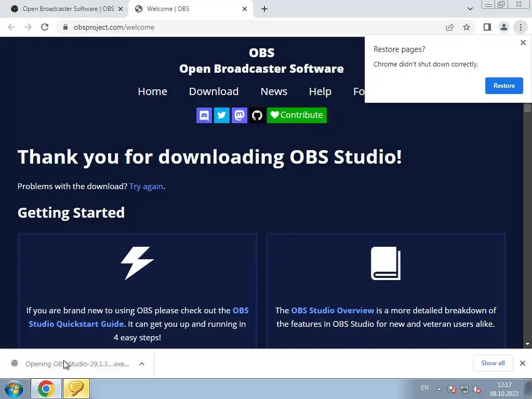The image size is (532, 399).
Task: Open the Download nav item
Action: [214, 91]
